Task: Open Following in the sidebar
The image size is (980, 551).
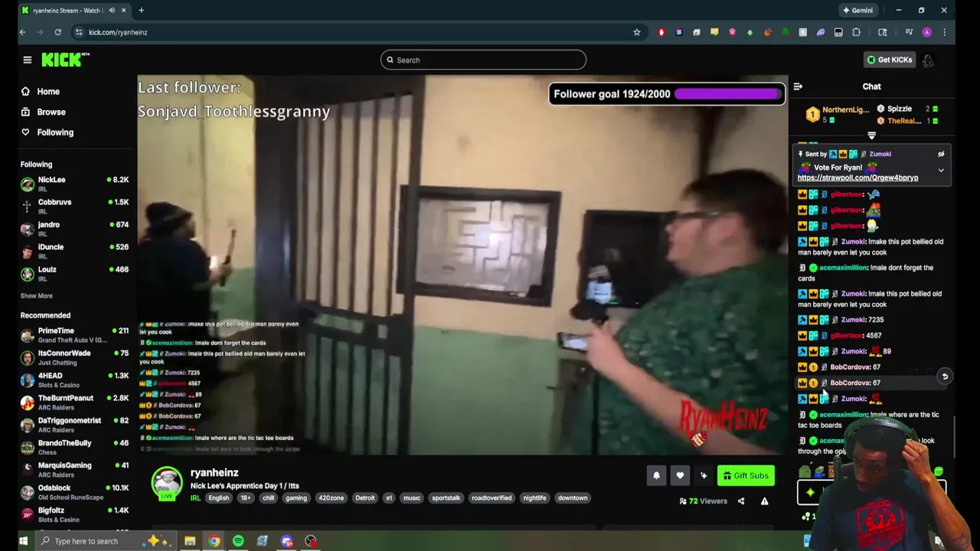Action: [55, 132]
